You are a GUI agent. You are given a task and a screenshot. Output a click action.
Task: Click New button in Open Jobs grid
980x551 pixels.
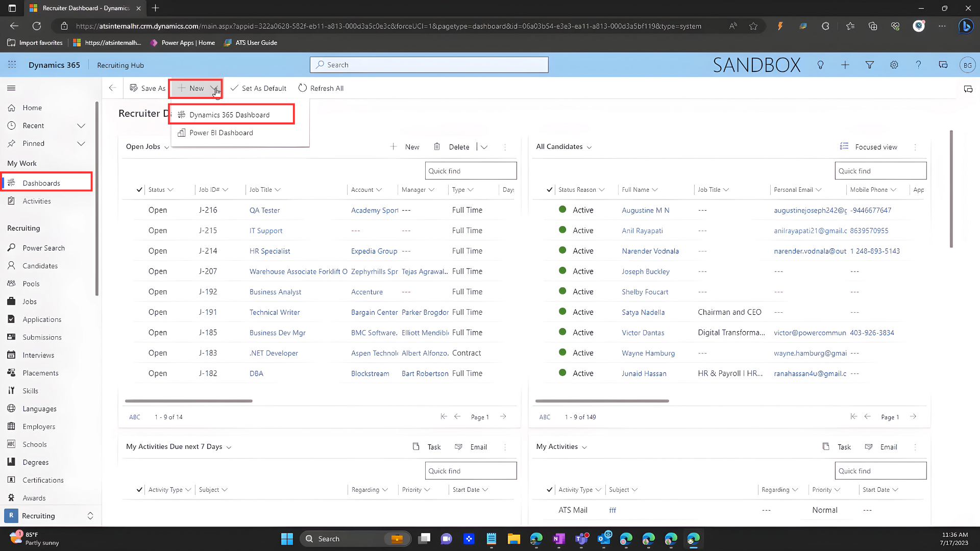coord(405,147)
